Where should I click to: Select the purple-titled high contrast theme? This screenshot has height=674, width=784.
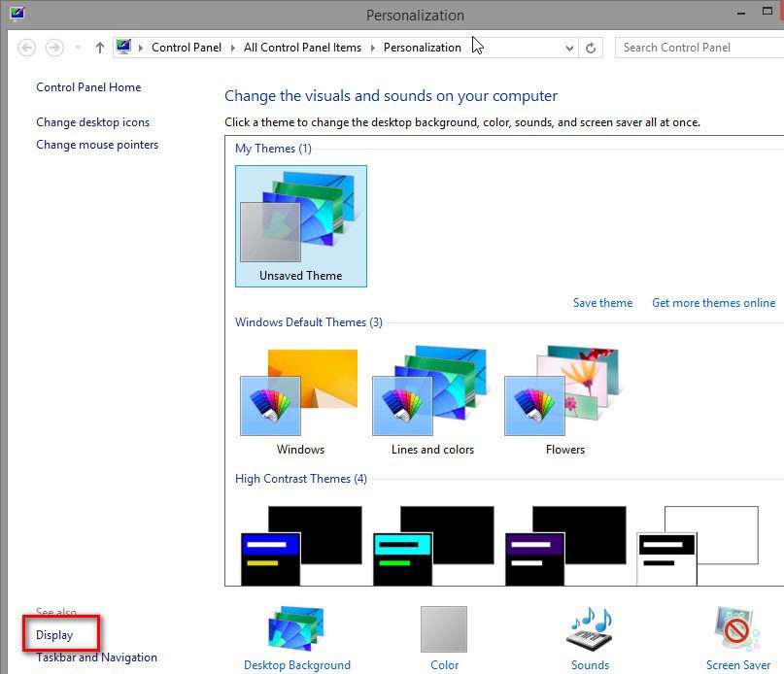click(565, 546)
